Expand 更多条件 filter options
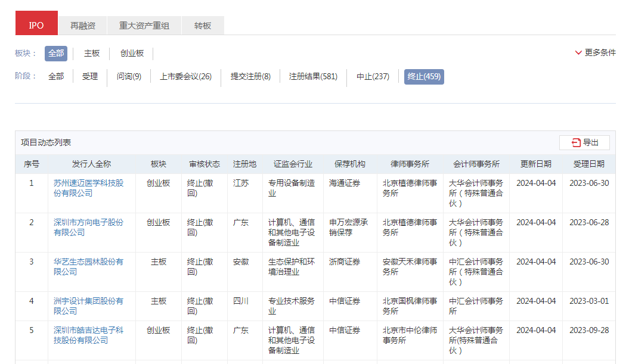629x364 pixels. 595,52
